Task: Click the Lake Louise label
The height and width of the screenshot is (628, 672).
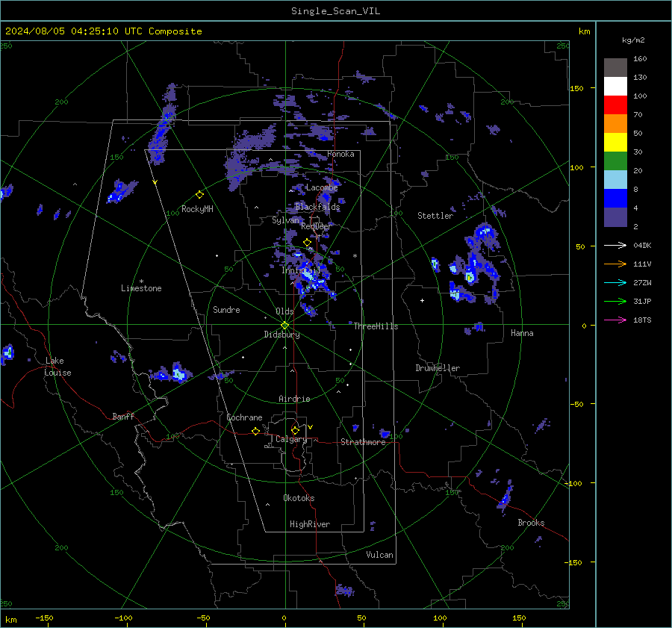Action: 57,367
